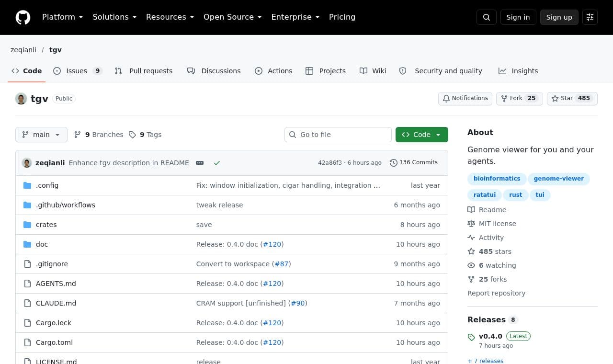Click the .gitignore file icon

pos(27,264)
